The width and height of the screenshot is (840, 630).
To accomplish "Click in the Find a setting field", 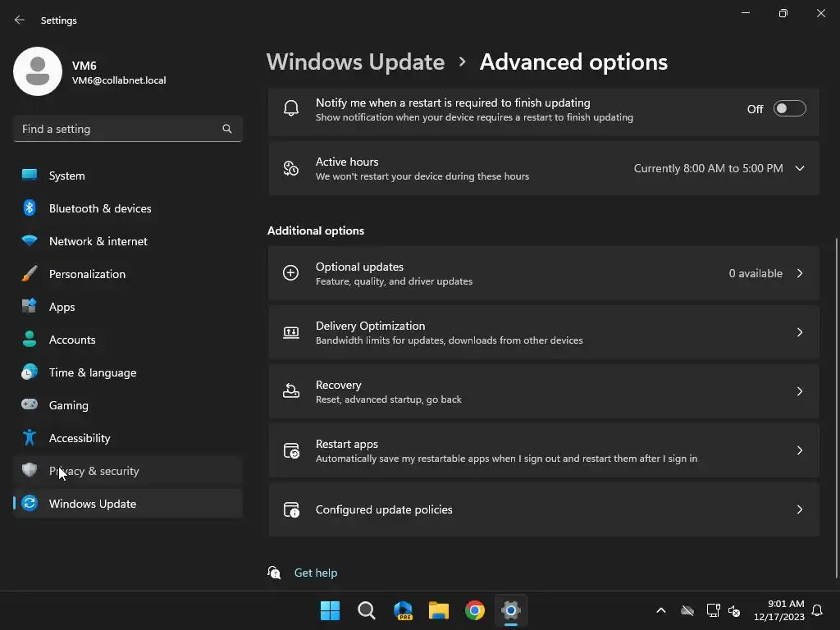I will click(127, 129).
